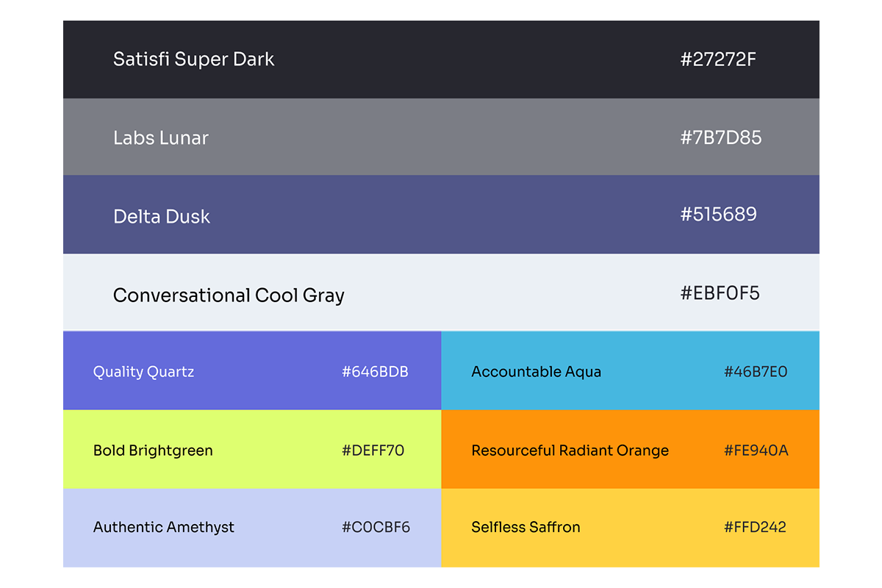
Task: Click the #515689 hex code
Action: pos(719,214)
